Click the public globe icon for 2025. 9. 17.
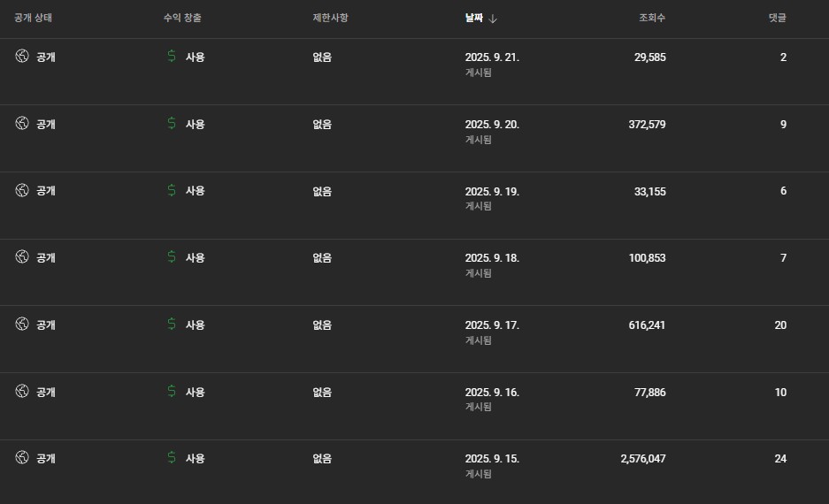The width and height of the screenshot is (829, 504). point(22,325)
